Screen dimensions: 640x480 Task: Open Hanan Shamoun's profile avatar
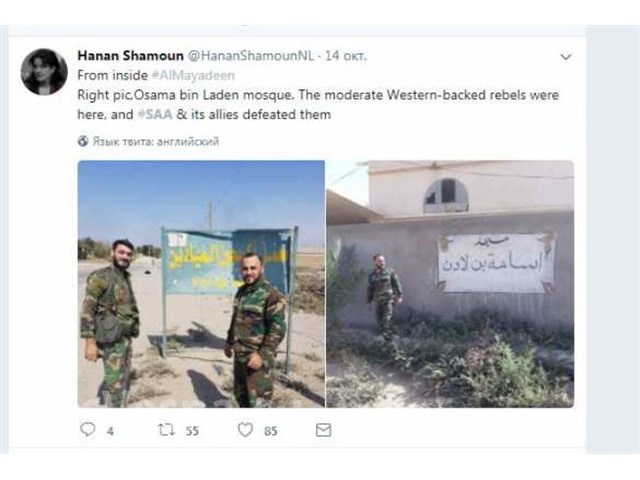coord(44,72)
